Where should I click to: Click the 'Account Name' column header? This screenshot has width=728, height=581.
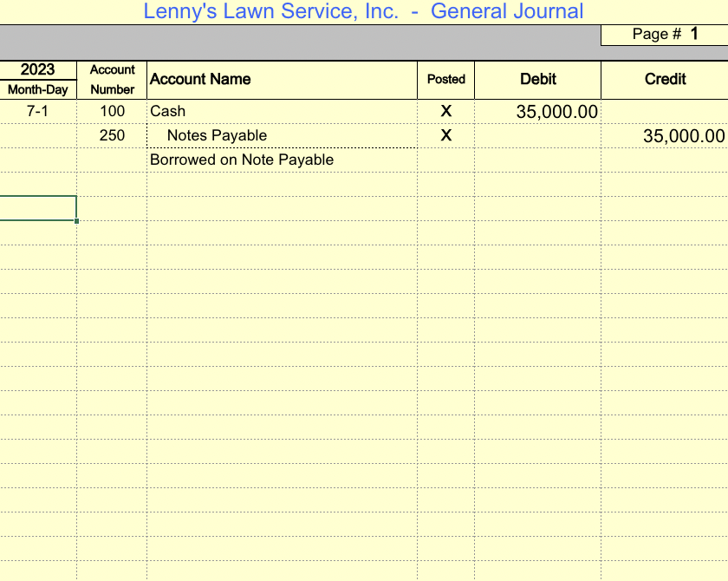pos(282,80)
